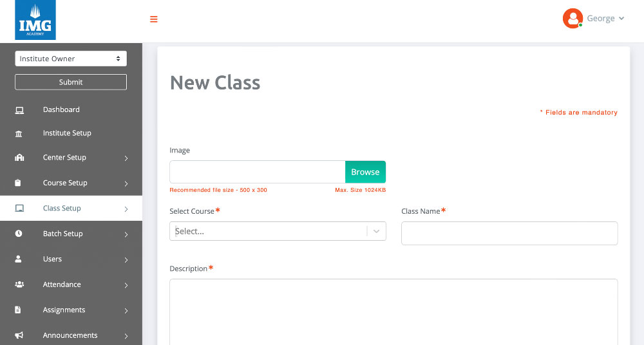This screenshot has height=345, width=644.
Task: Open the Select Course dropdown
Action: [278, 231]
